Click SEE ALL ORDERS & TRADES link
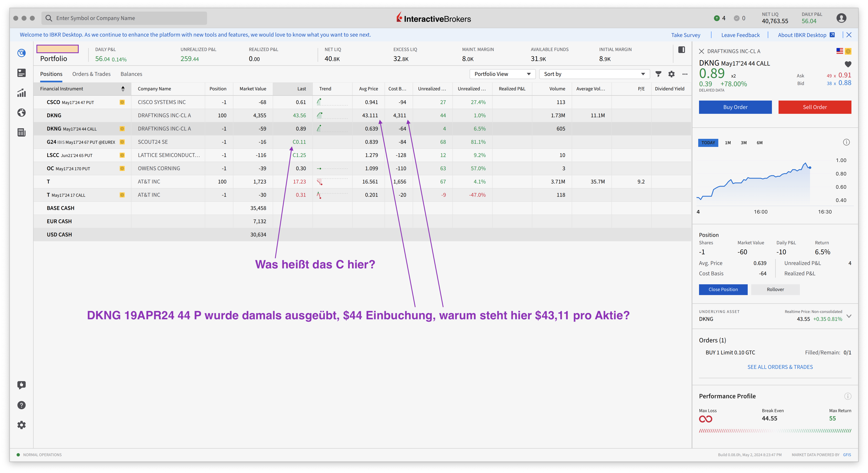The image size is (868, 473). (x=780, y=367)
